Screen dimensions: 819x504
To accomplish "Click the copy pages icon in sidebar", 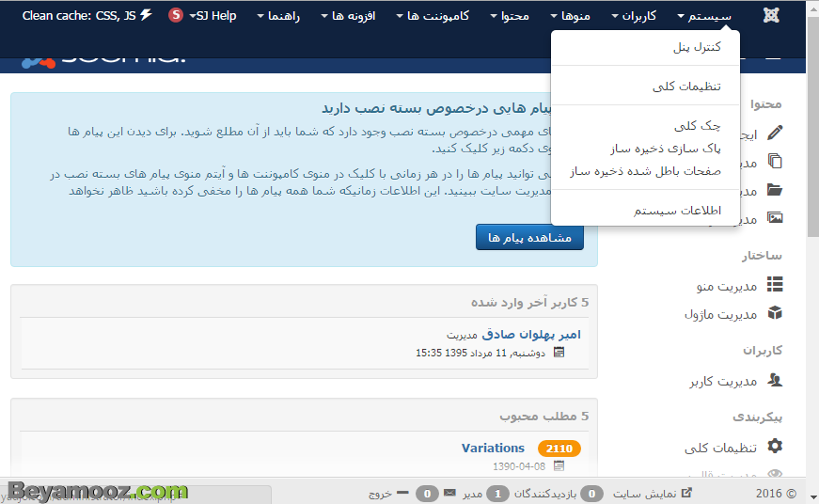I will click(775, 161).
